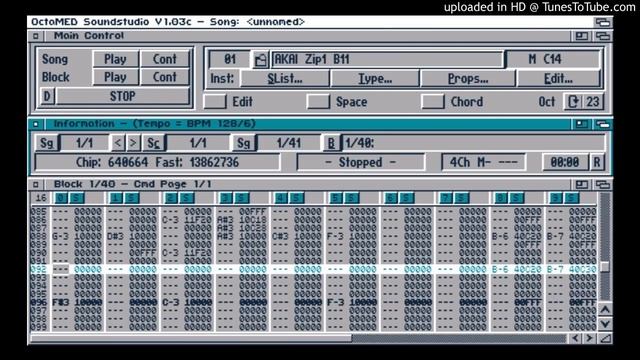Click the previous section '<' arrow
Screen dimensions: 640x360
tap(118, 143)
